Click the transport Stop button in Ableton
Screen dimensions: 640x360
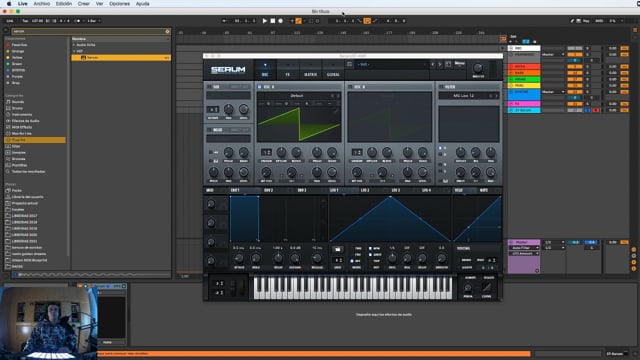(273, 21)
